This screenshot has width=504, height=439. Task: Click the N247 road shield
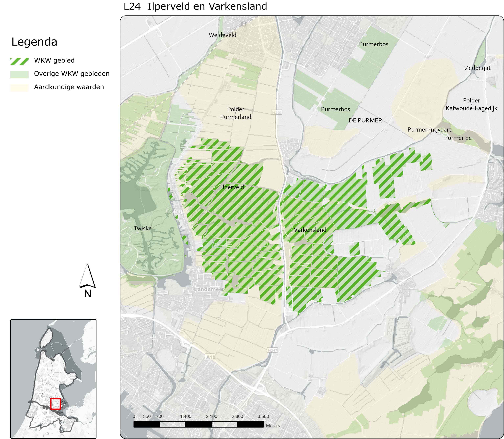click(x=272, y=350)
